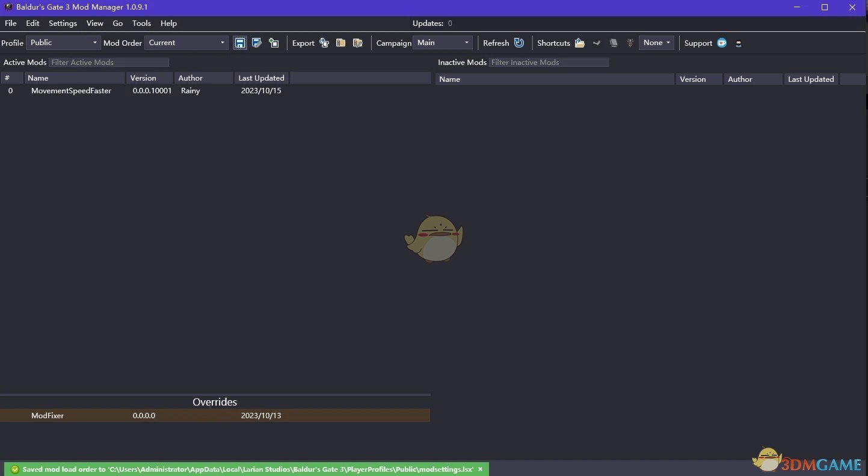Screen dimensions: 868x476
Task: Click the Export order to game icon
Action: (x=324, y=43)
